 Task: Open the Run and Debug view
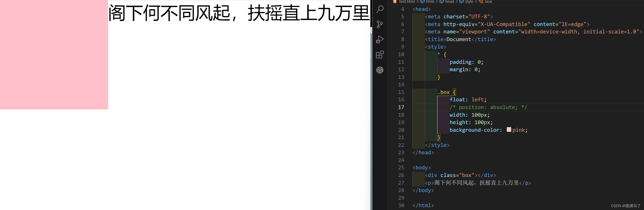pyautogui.click(x=380, y=40)
